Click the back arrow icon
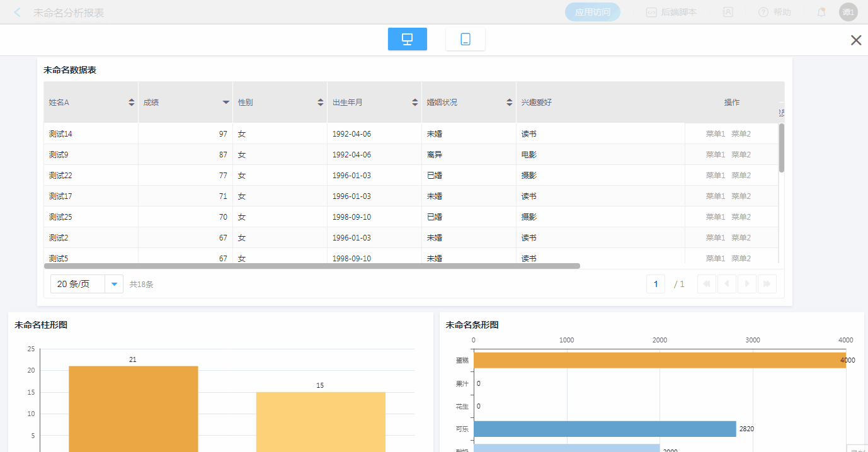The width and height of the screenshot is (868, 452). click(18, 13)
